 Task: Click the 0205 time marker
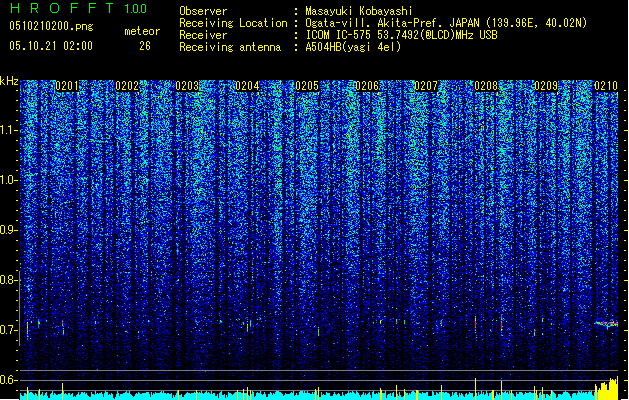[x=307, y=86]
